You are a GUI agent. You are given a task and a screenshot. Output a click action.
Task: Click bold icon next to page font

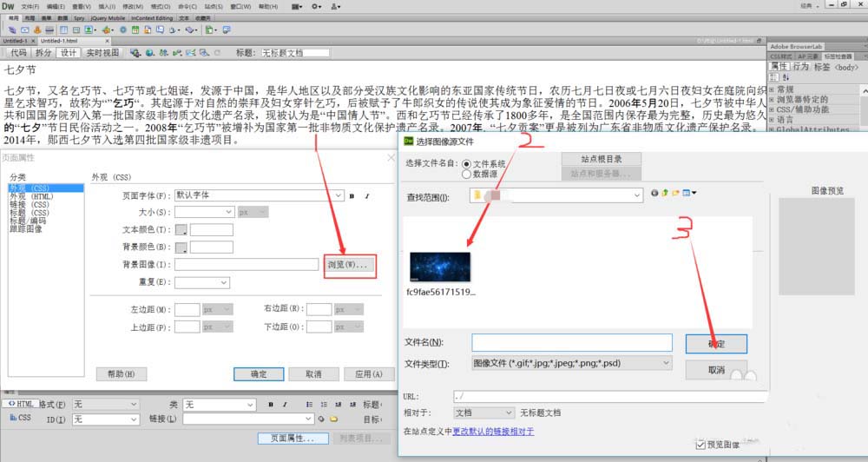click(352, 195)
